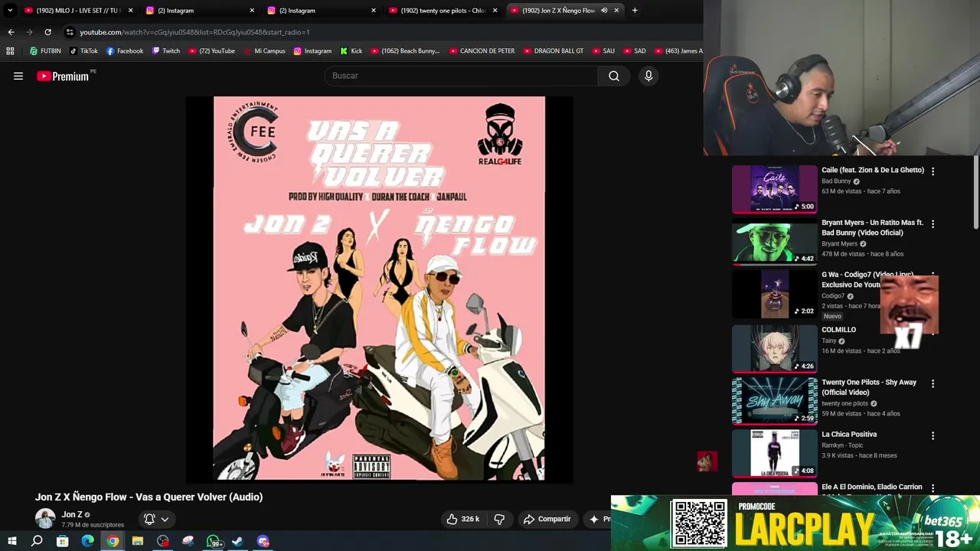Click the sidebar vertical scrollbar
Image resolution: width=980 pixels, height=551 pixels.
[x=976, y=193]
